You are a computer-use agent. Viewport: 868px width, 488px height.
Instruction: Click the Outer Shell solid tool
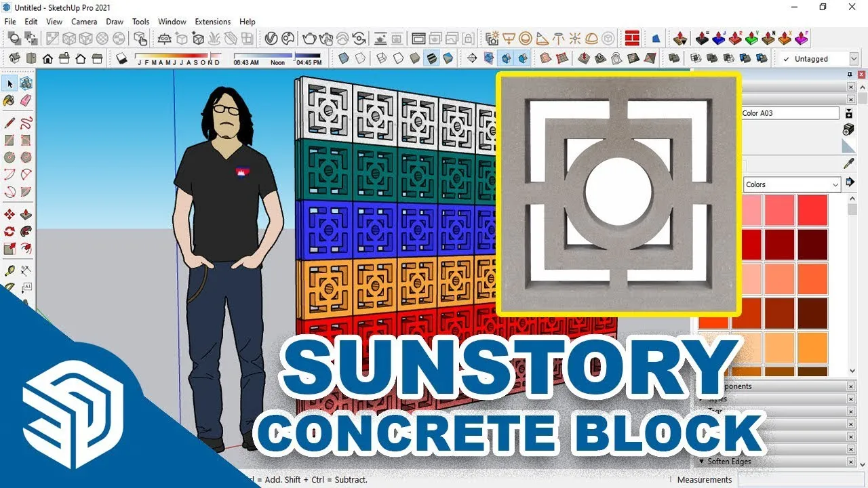pos(674,58)
